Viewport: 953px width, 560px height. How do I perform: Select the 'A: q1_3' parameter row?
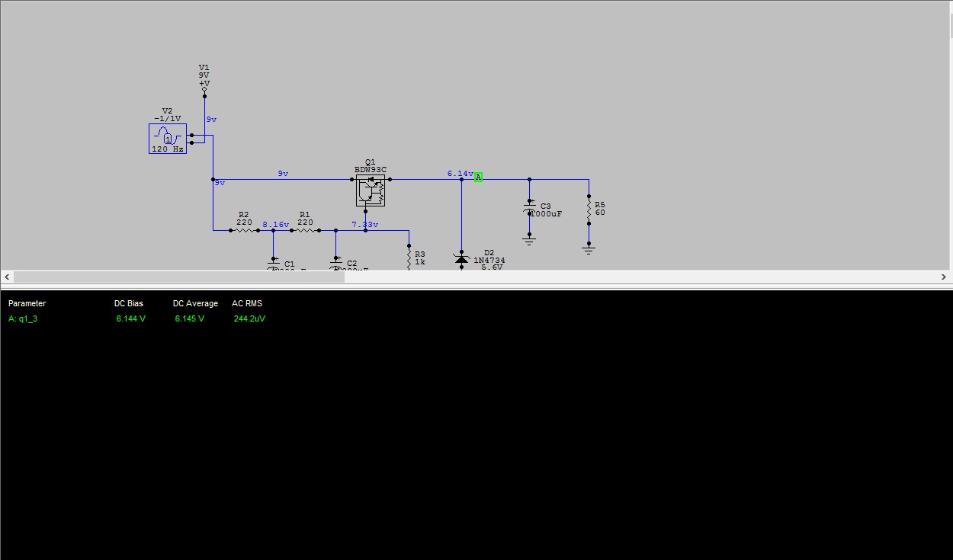[x=137, y=318]
